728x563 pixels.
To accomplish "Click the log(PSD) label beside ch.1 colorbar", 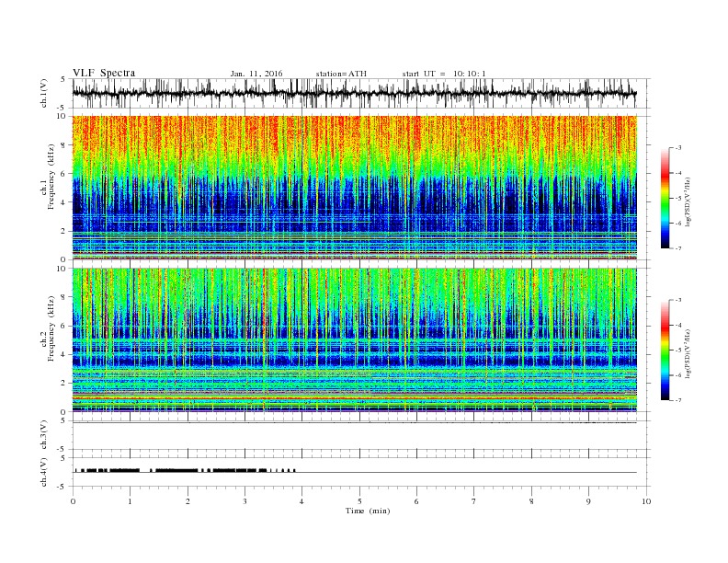I will point(688,202).
